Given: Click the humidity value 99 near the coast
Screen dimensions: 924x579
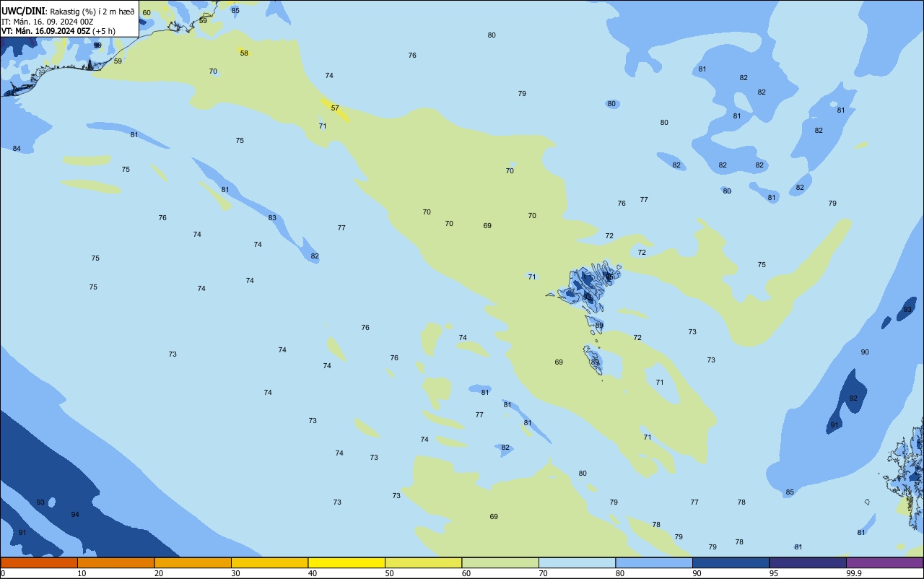Looking at the screenshot, I should coord(97,45).
